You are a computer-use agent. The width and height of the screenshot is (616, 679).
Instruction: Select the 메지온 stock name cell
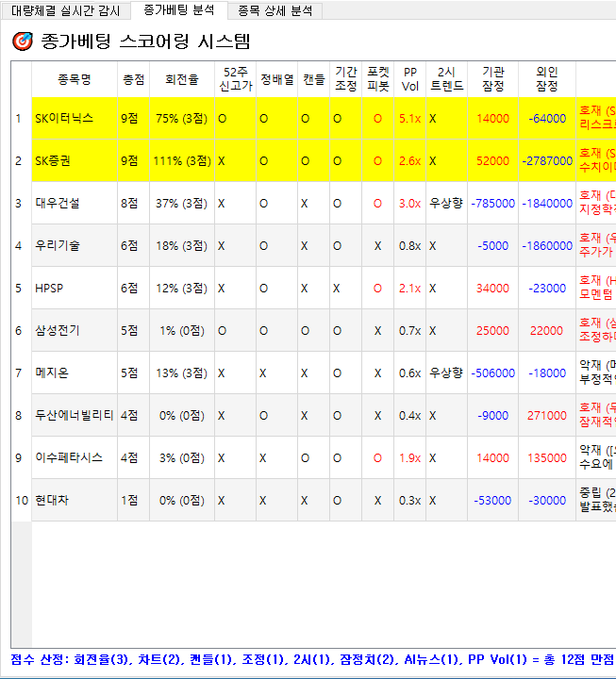[75, 373]
